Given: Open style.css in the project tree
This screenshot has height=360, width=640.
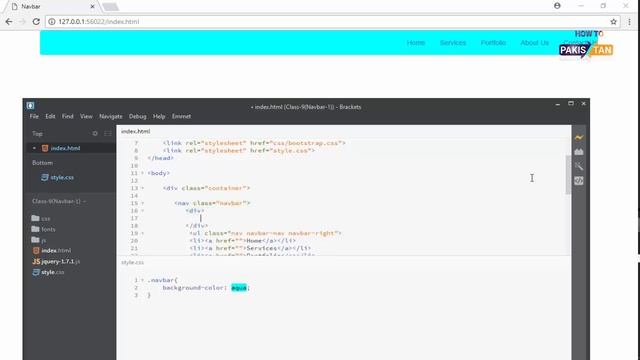Looking at the screenshot, I should (49, 272).
